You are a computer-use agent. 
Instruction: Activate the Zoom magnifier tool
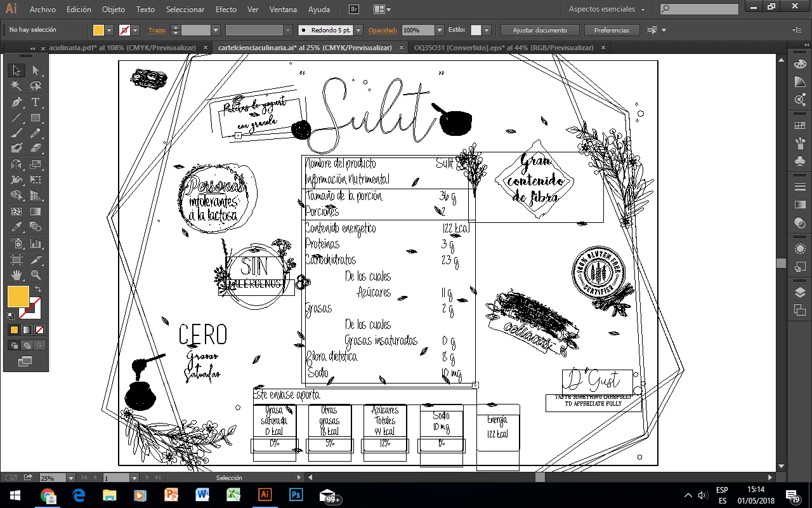pyautogui.click(x=36, y=275)
